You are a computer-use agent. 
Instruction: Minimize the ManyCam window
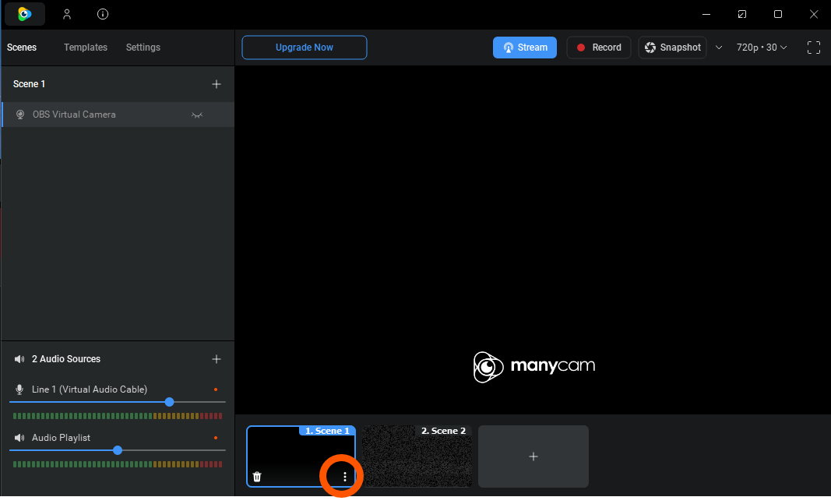click(x=706, y=14)
